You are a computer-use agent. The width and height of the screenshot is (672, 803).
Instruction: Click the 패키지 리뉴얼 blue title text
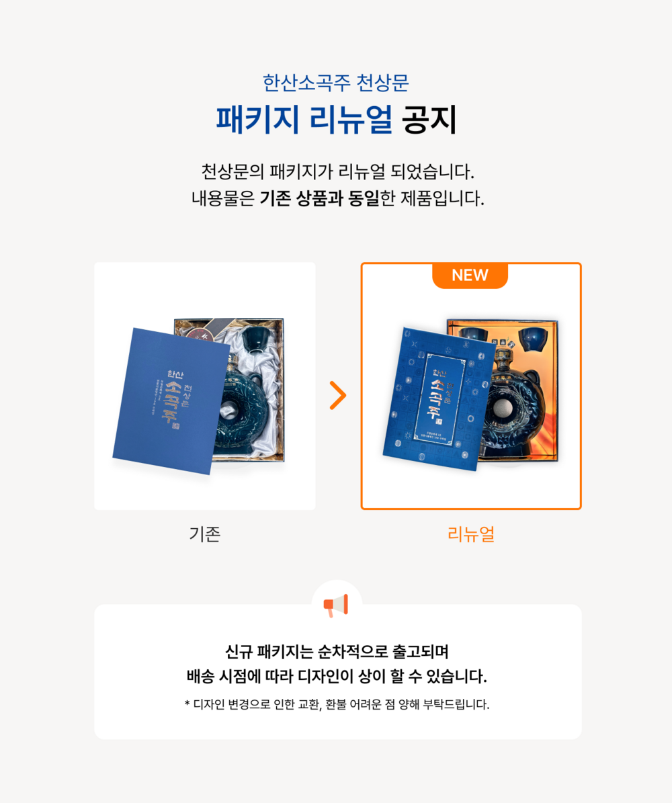(304, 120)
